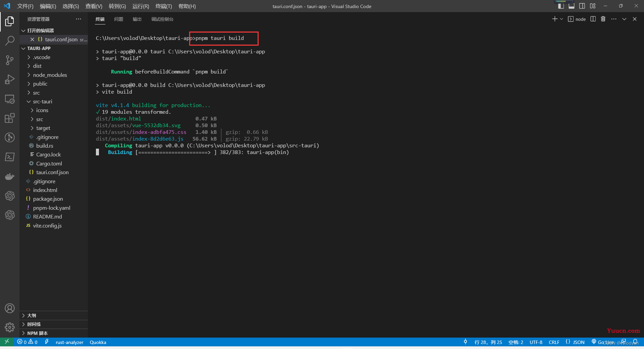Open new terminal launch profile dropdown arrow
This screenshot has height=349, width=644.
561,19
